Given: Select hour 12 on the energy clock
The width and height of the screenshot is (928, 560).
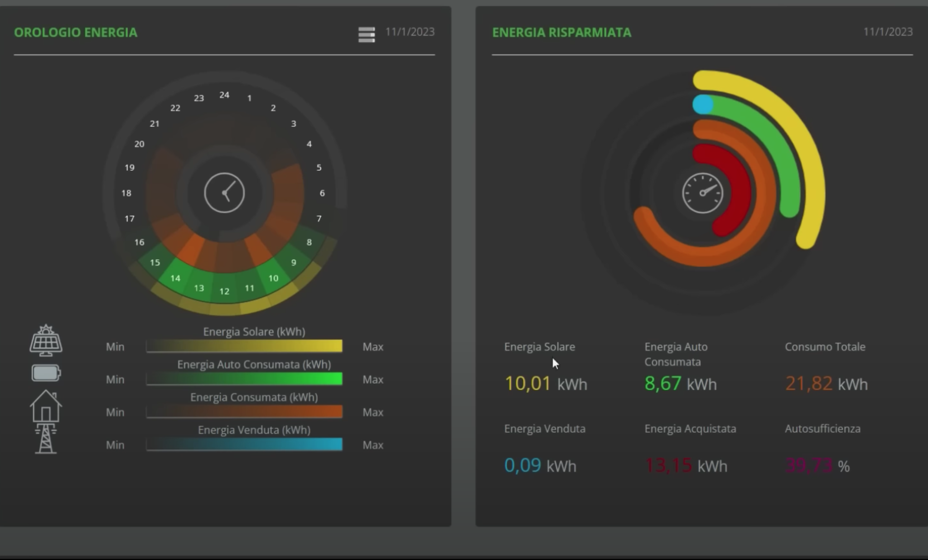Looking at the screenshot, I should pos(224,291).
